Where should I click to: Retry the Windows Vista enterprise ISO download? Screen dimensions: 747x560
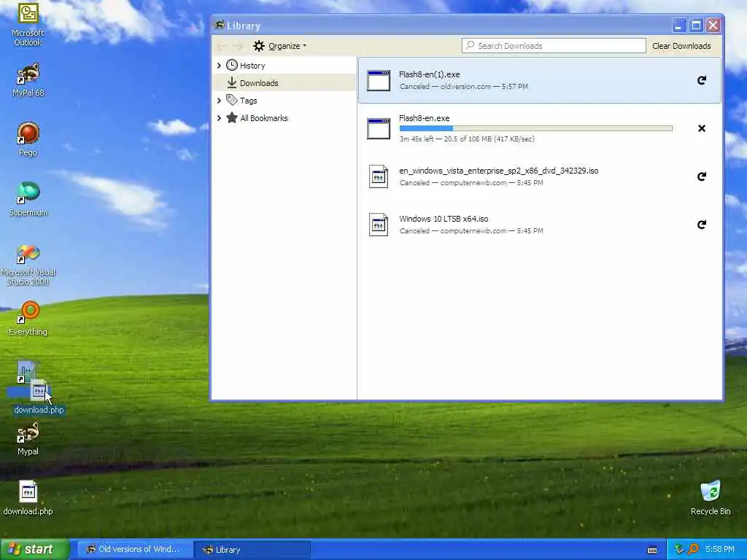pos(701,176)
